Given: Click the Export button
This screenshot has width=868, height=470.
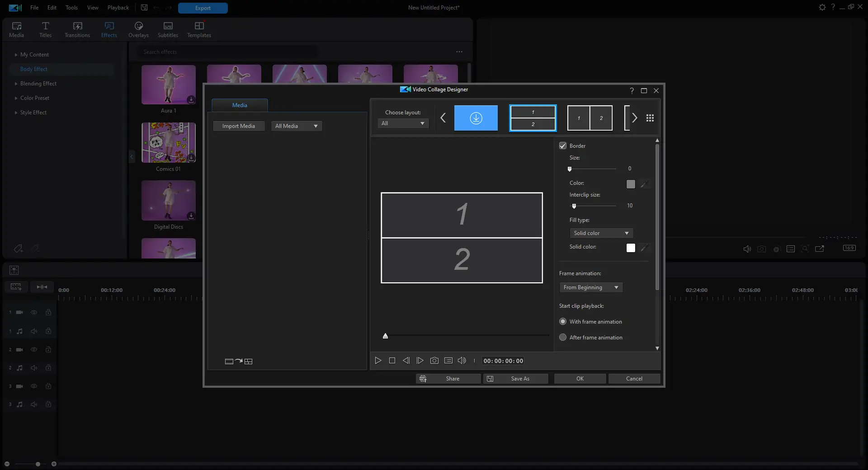Looking at the screenshot, I should point(203,8).
